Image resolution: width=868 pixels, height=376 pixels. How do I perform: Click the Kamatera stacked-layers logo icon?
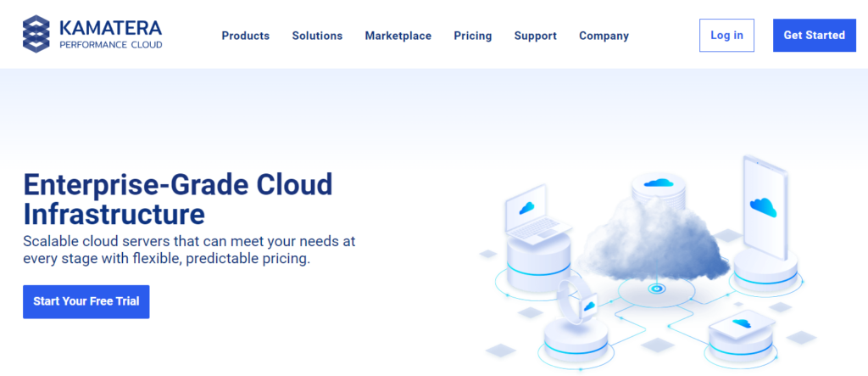(x=36, y=35)
